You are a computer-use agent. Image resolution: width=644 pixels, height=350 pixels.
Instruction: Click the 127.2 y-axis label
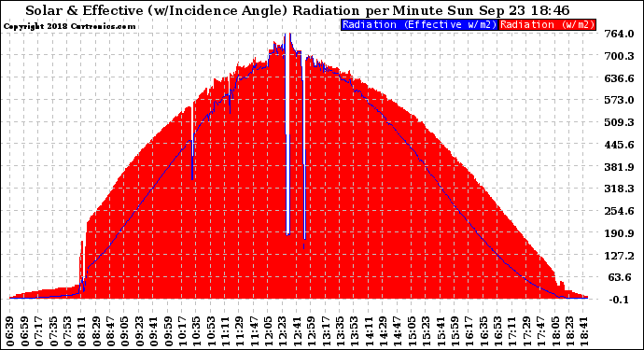(619, 256)
